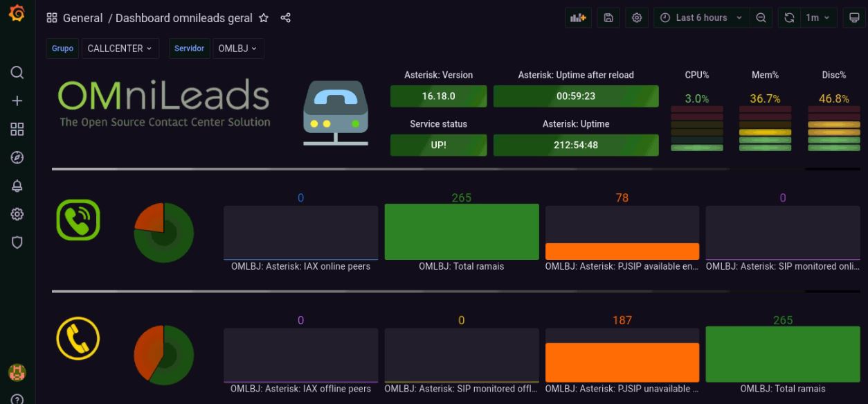This screenshot has height=404, width=868.
Task: Zoom out the time range
Action: coord(761,18)
